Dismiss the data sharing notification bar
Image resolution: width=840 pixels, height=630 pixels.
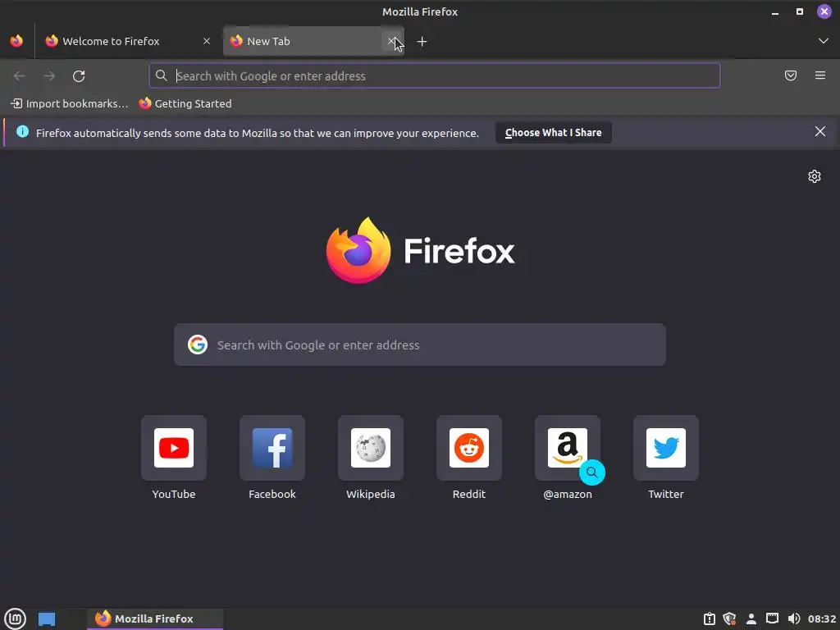[819, 131]
